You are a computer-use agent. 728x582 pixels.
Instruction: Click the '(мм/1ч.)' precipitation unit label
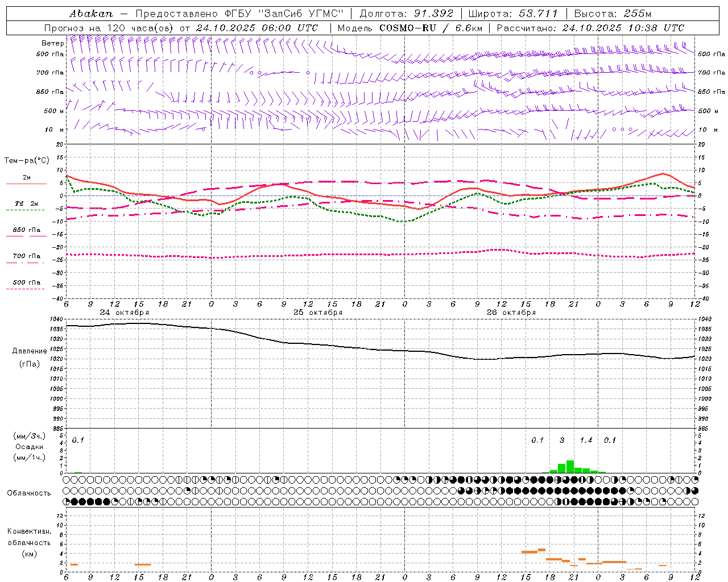pos(30,458)
